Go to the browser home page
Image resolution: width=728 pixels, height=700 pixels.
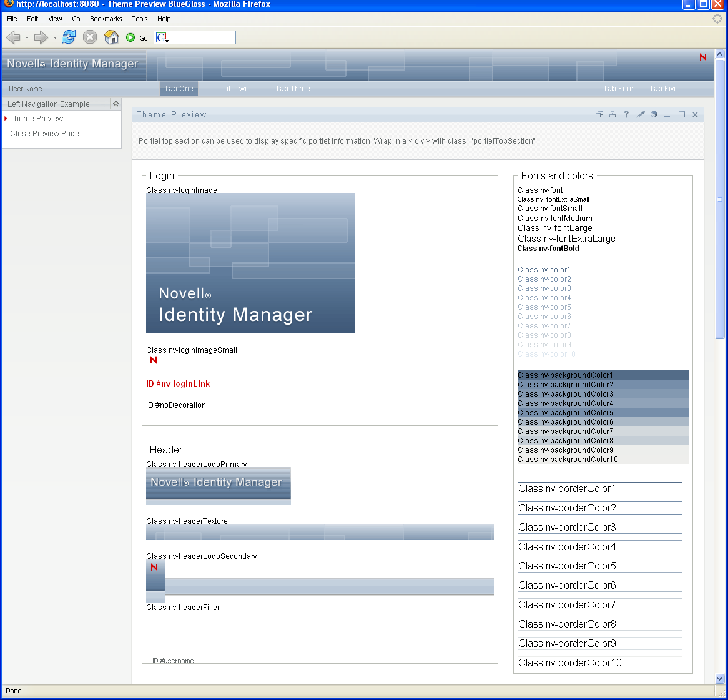point(111,37)
